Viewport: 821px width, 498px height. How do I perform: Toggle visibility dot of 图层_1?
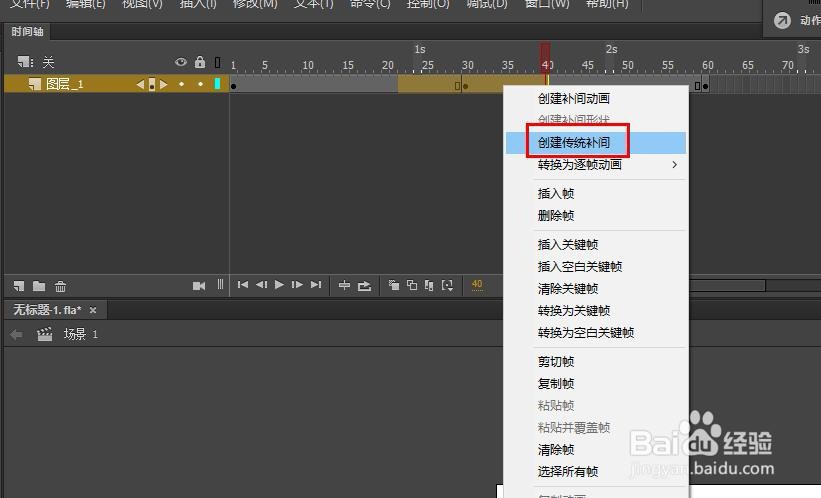(x=181, y=84)
